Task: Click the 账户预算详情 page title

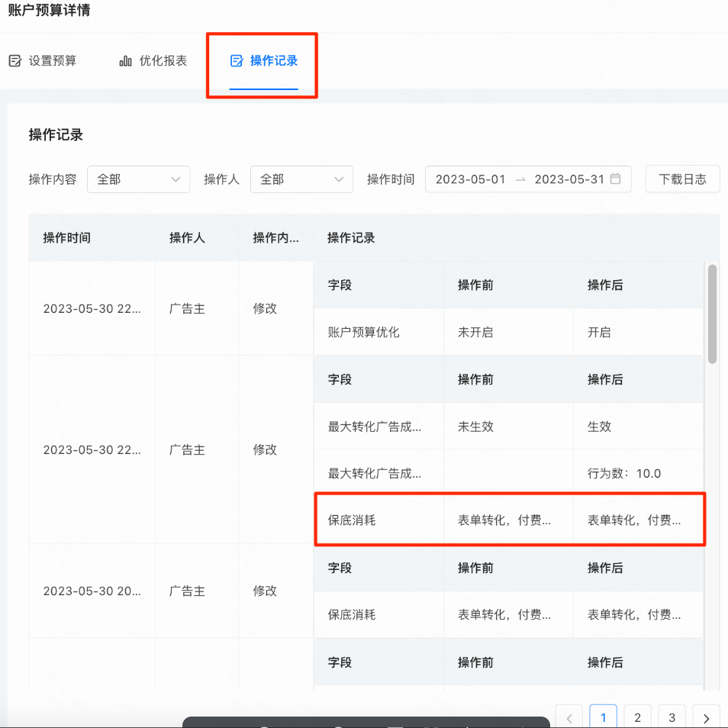Action: tap(49, 10)
